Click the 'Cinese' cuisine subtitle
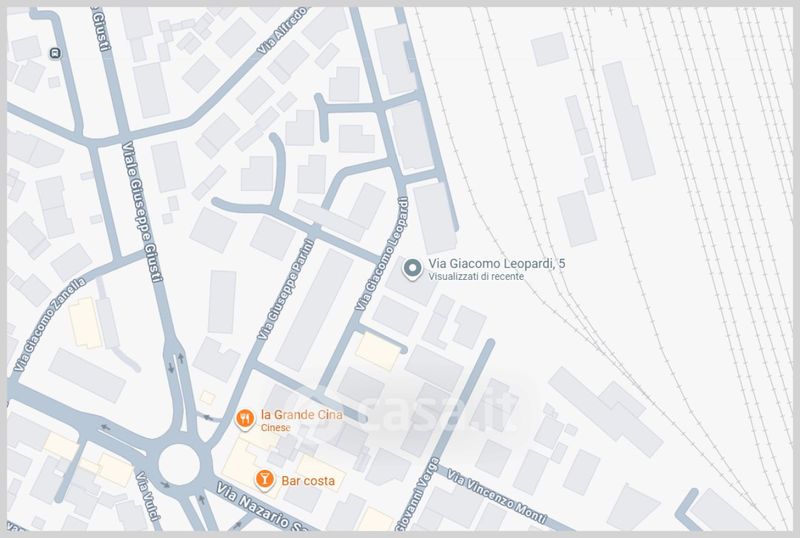800x538 pixels. pyautogui.click(x=276, y=428)
